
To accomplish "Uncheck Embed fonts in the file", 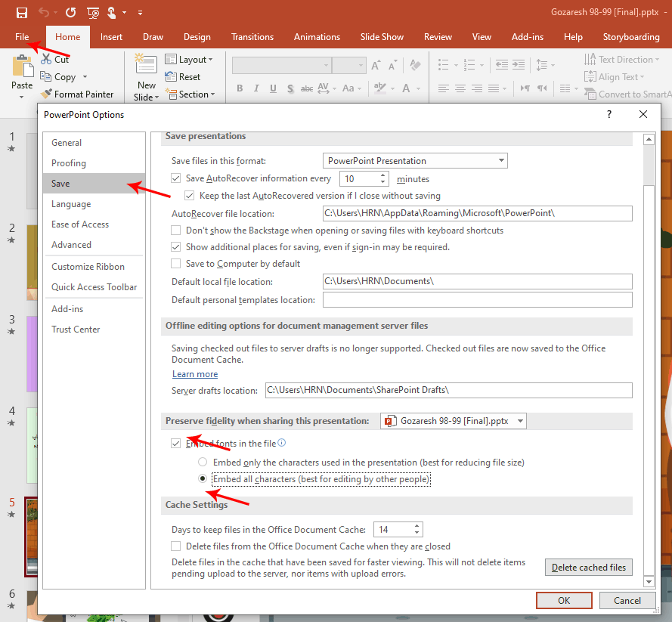I will tap(176, 444).
